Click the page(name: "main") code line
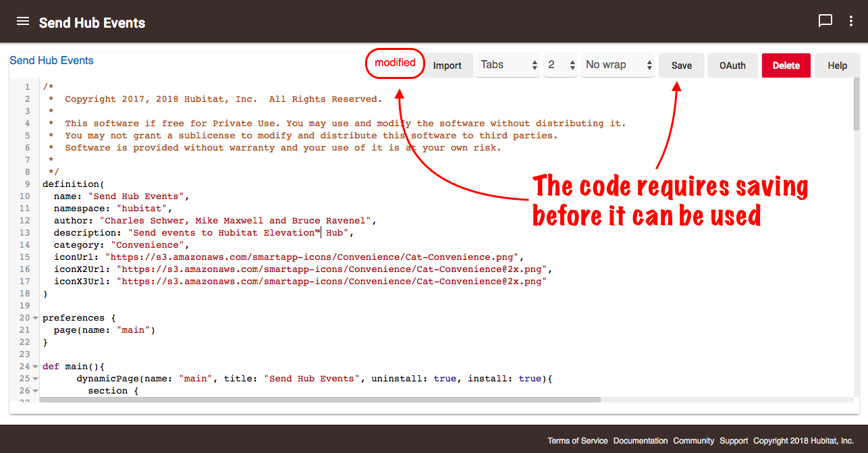The height and width of the screenshot is (453, 868). pyautogui.click(x=105, y=330)
